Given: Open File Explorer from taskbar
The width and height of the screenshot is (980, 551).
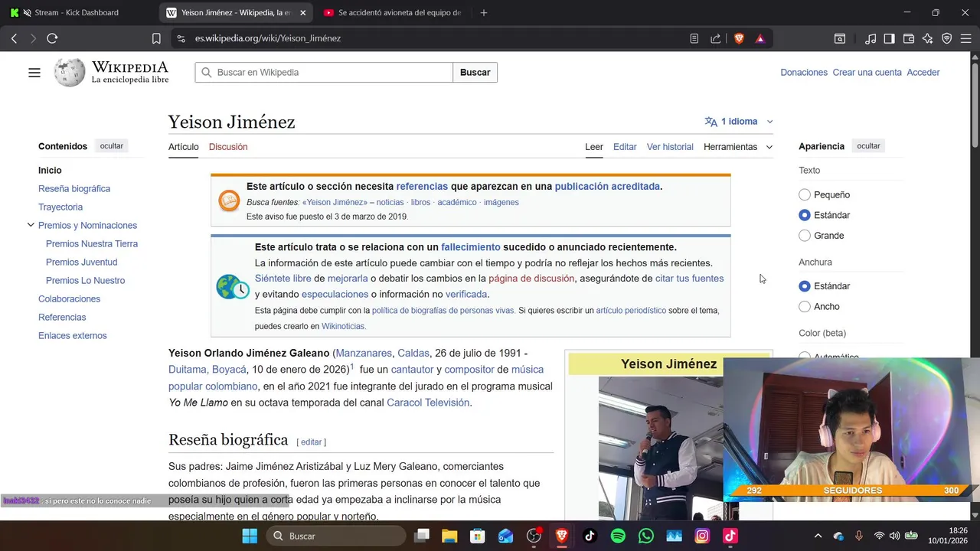Looking at the screenshot, I should click(x=449, y=536).
